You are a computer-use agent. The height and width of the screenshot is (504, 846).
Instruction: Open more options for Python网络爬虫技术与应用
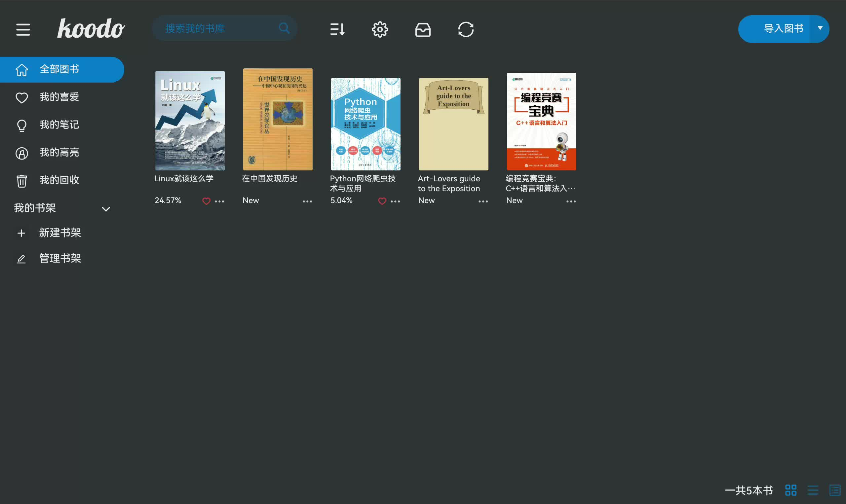(x=396, y=201)
